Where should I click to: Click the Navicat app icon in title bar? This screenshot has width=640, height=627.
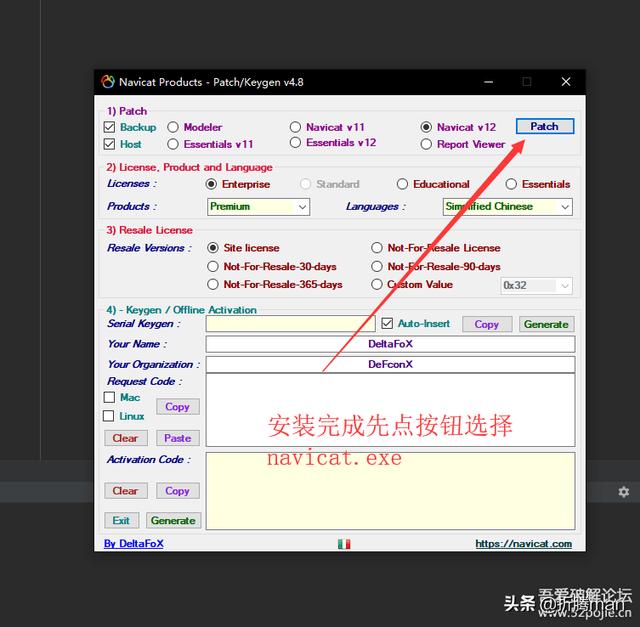[x=108, y=82]
